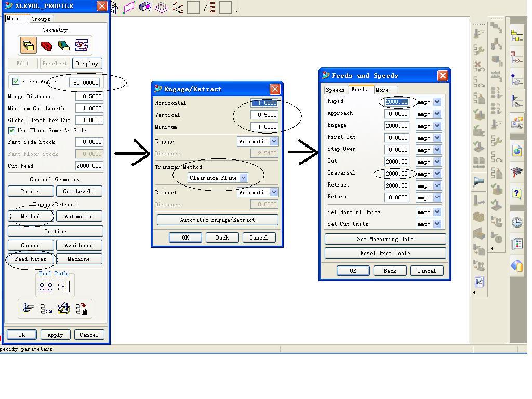The width and height of the screenshot is (532, 399).
Task: Open the blue and yellow cylinder roles sidebar icon
Action: (517, 266)
